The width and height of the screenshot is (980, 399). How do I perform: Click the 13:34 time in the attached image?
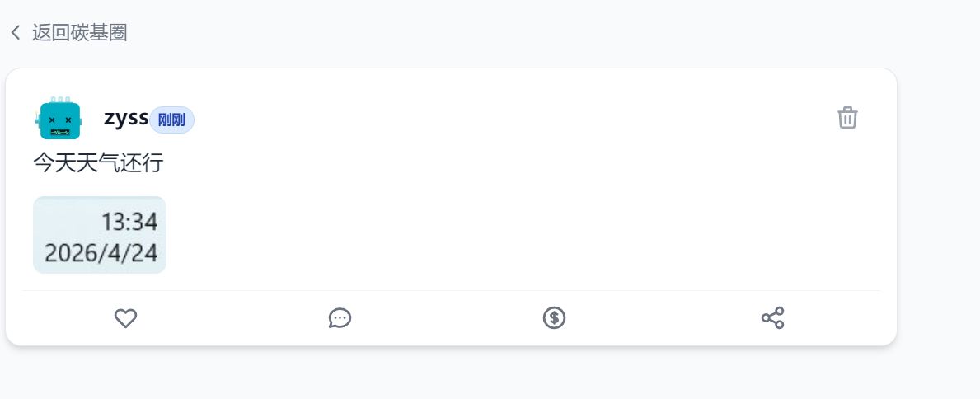point(129,222)
